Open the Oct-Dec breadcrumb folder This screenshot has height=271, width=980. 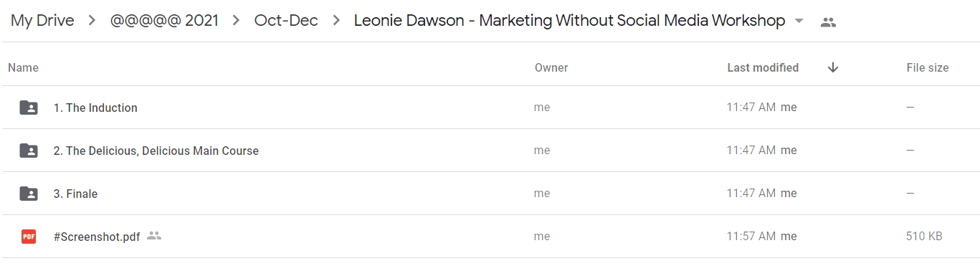click(286, 21)
